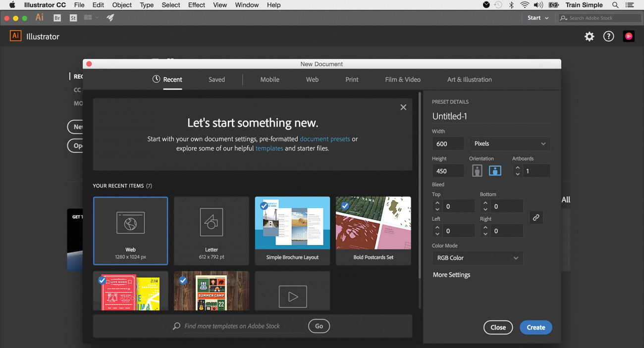Toggle checkmark on Simple Brochure Layout template
Viewport: 644px width, 348px height.
pos(264,205)
